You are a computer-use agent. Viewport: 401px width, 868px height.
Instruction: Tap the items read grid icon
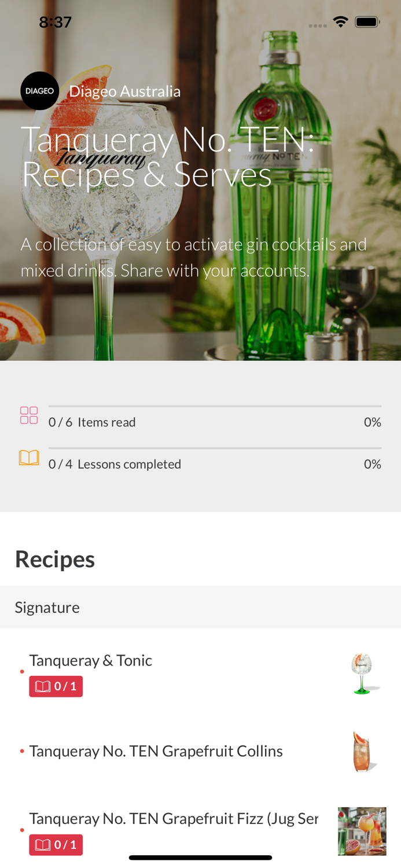pos(29,415)
